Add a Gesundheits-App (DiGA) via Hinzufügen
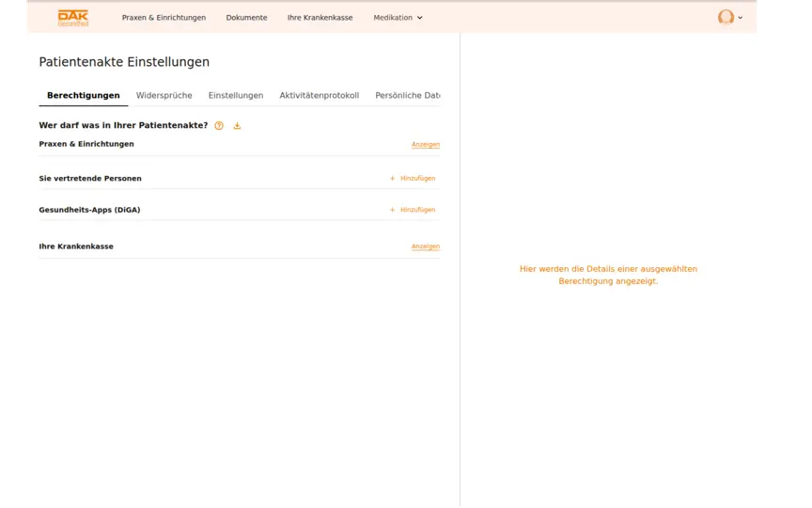 pos(413,210)
